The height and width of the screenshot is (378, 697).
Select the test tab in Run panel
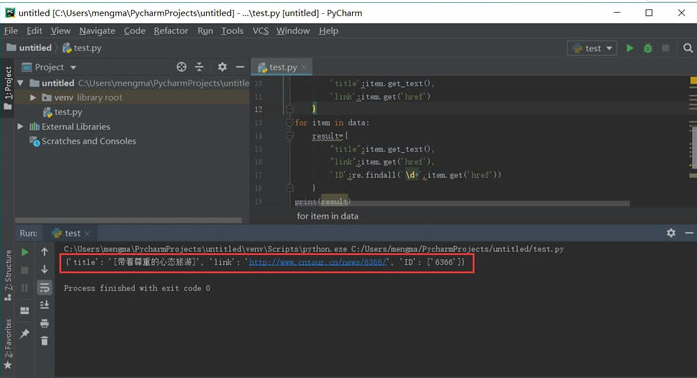coord(71,233)
